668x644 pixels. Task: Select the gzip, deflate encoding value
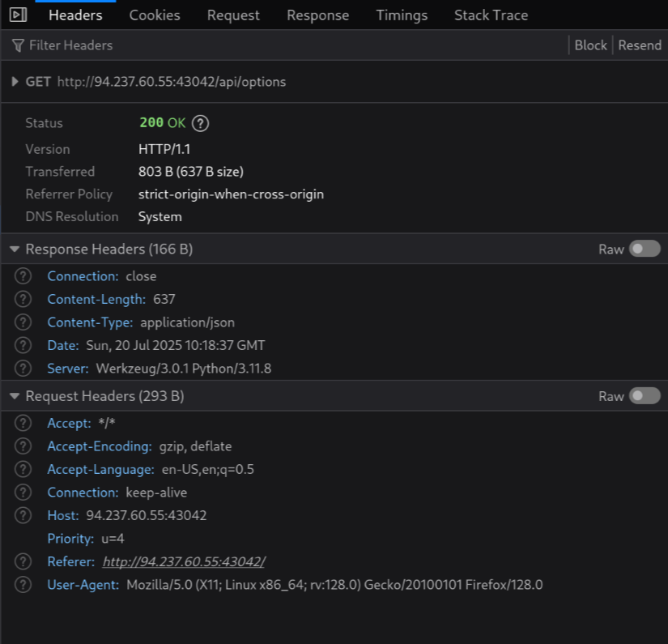point(196,446)
